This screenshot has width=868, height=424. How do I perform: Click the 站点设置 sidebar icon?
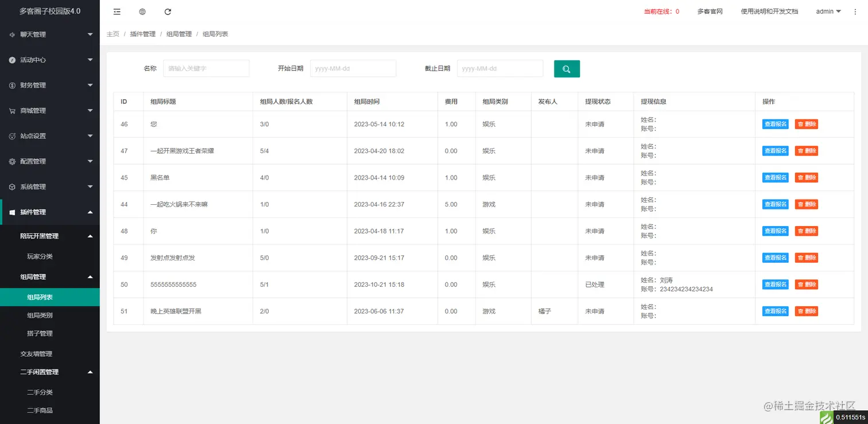tap(13, 136)
